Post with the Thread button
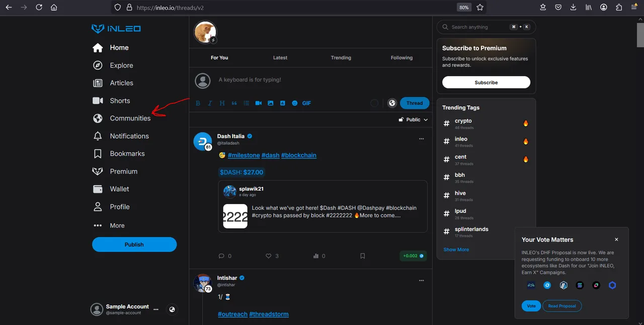This screenshot has height=325, width=644. 415,103
